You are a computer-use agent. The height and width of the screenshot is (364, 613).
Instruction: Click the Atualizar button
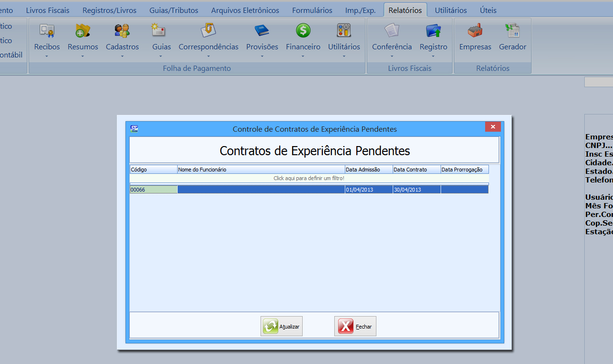tap(282, 326)
